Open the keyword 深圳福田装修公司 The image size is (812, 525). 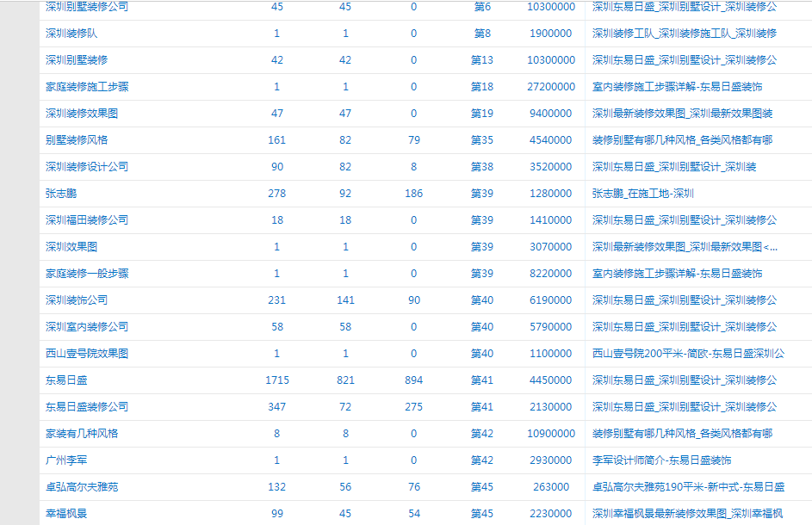[x=87, y=220]
